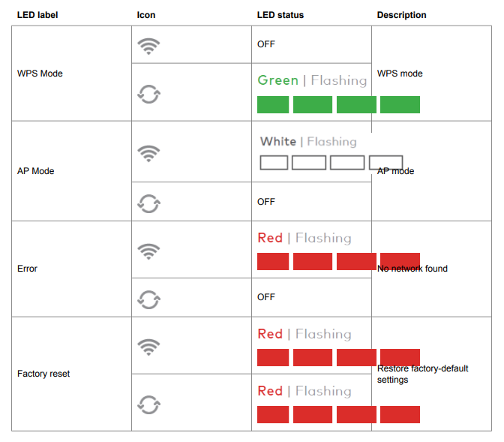This screenshot has width=504, height=442.
Task: Click the sync arrows icon in WPS Mode row
Action: pyautogui.click(x=149, y=95)
